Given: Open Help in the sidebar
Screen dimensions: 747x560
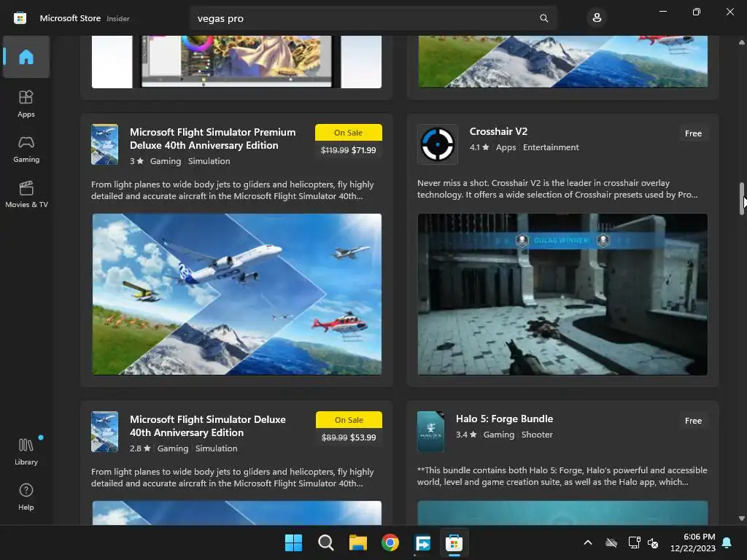Looking at the screenshot, I should (26, 497).
